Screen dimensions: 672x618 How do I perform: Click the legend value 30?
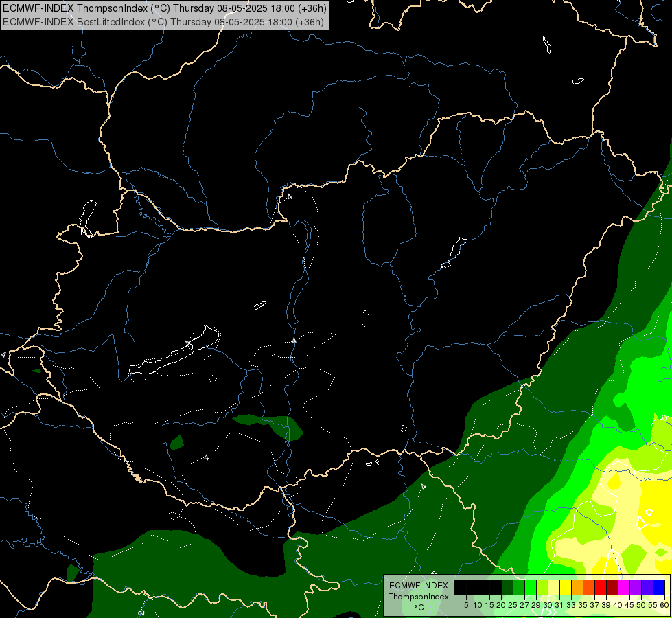click(548, 605)
